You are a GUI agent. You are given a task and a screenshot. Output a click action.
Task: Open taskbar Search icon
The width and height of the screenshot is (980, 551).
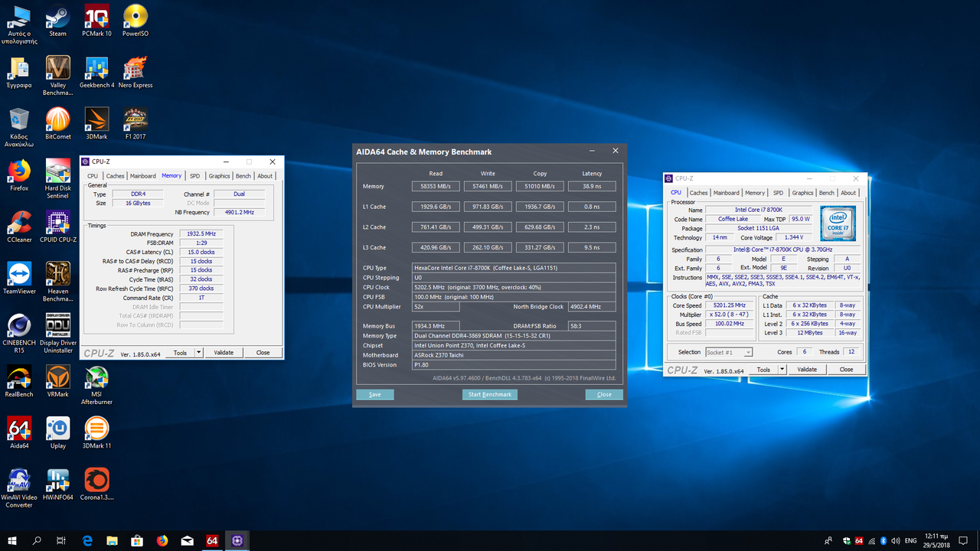coord(37,540)
